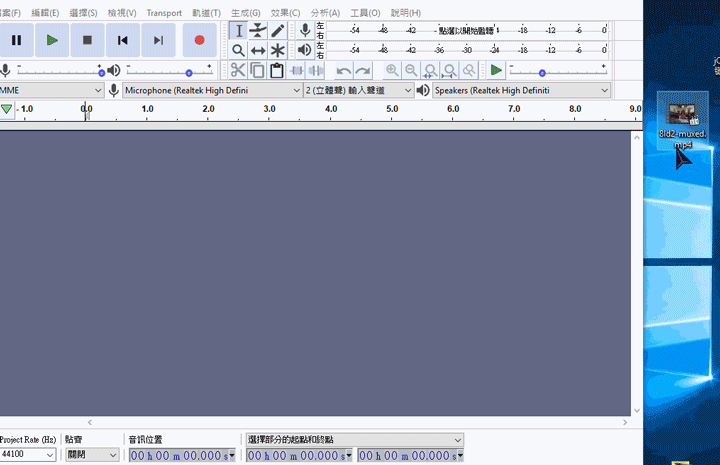
Task: Play at speed with the small green play button
Action: pos(496,70)
